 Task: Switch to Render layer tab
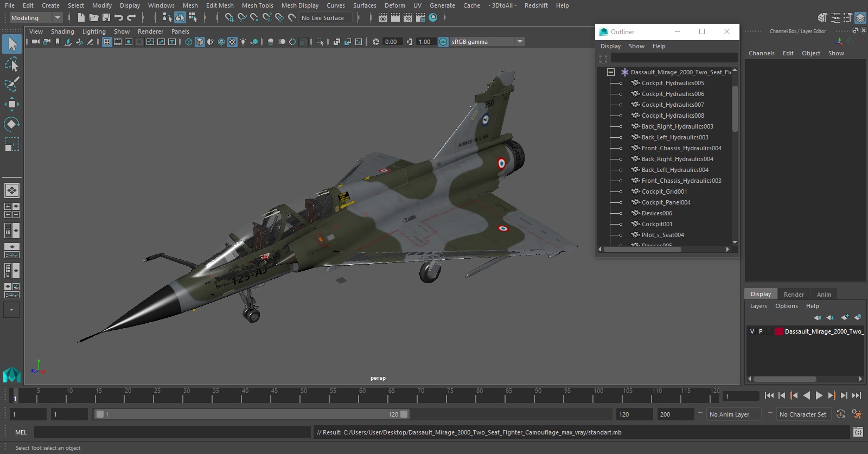794,295
